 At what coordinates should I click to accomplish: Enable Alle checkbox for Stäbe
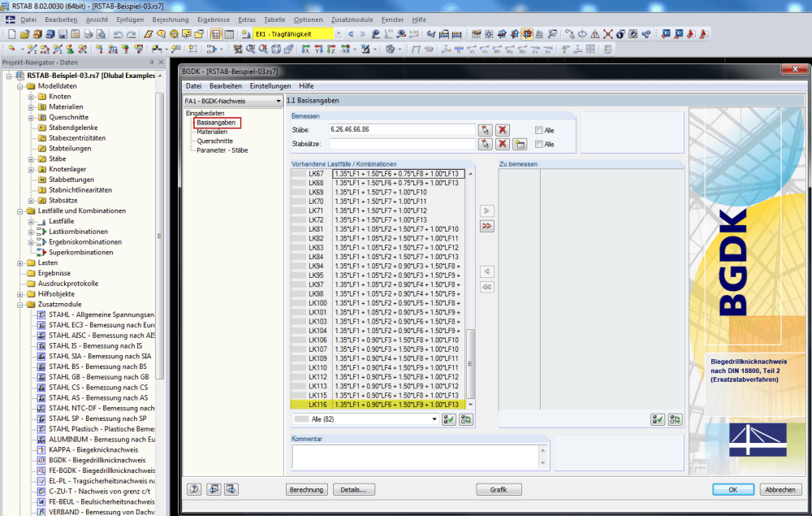click(539, 130)
